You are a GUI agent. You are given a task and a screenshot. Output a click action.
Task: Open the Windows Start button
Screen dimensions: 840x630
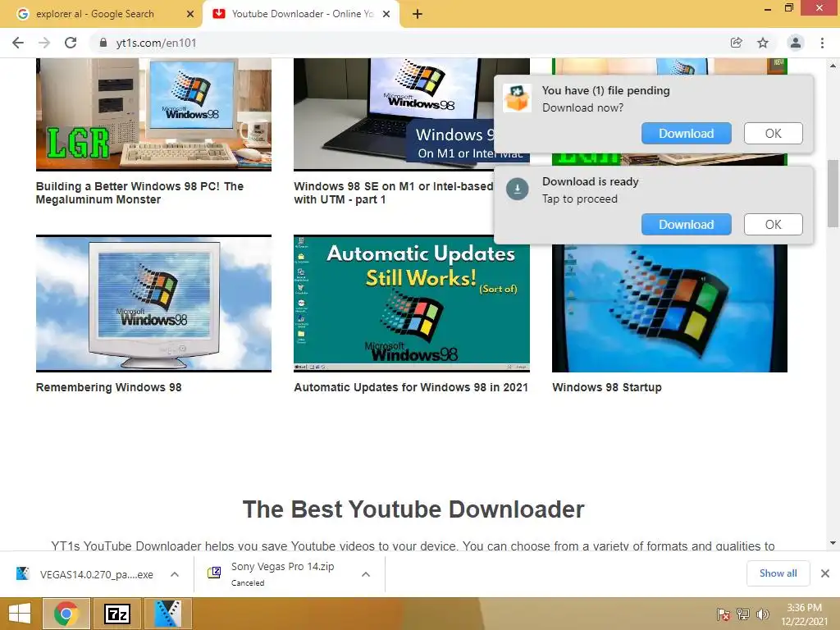pyautogui.click(x=20, y=614)
